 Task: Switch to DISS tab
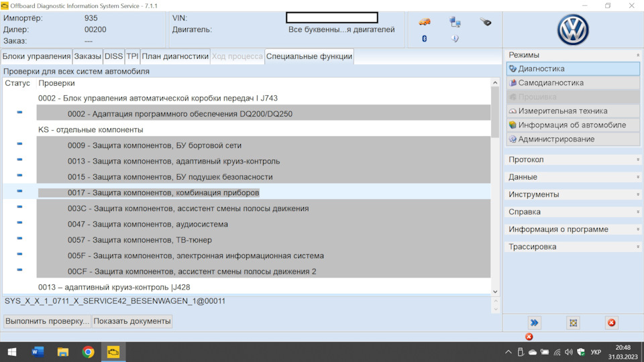click(x=114, y=56)
